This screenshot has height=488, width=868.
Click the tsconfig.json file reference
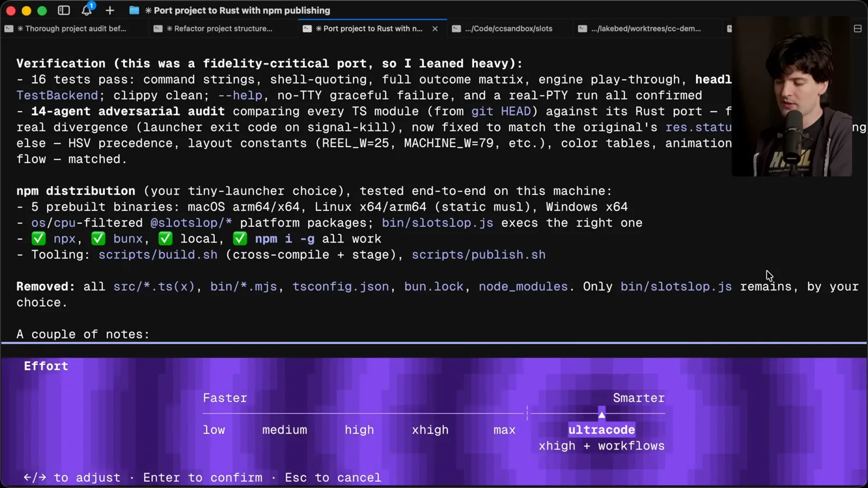click(341, 286)
